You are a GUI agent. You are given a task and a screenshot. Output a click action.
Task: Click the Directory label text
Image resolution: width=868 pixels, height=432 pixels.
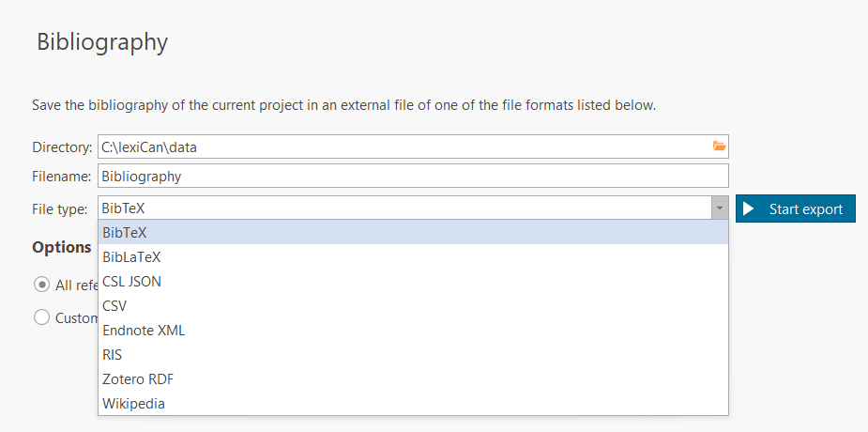tap(62, 147)
